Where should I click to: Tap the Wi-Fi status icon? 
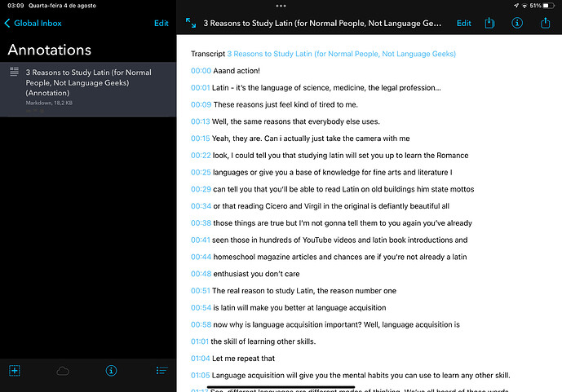524,6
